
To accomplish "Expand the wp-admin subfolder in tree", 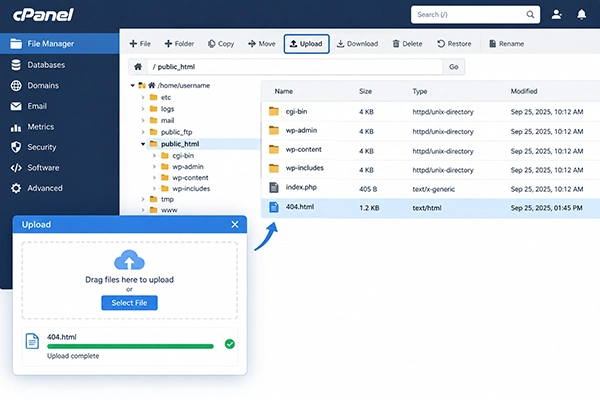I will [154, 167].
